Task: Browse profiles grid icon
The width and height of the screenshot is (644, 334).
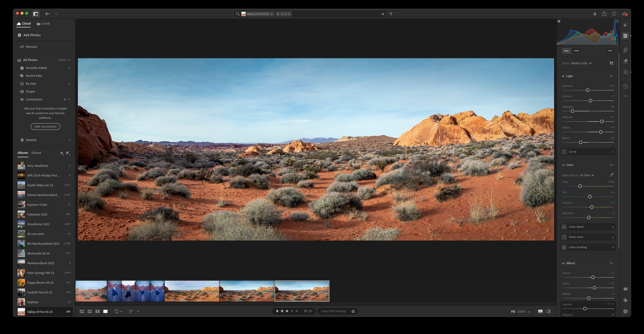Action: pyautogui.click(x=612, y=63)
